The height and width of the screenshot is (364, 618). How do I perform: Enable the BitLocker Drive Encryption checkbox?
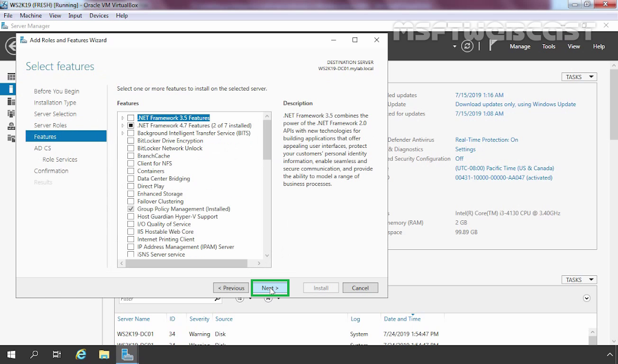(x=131, y=141)
